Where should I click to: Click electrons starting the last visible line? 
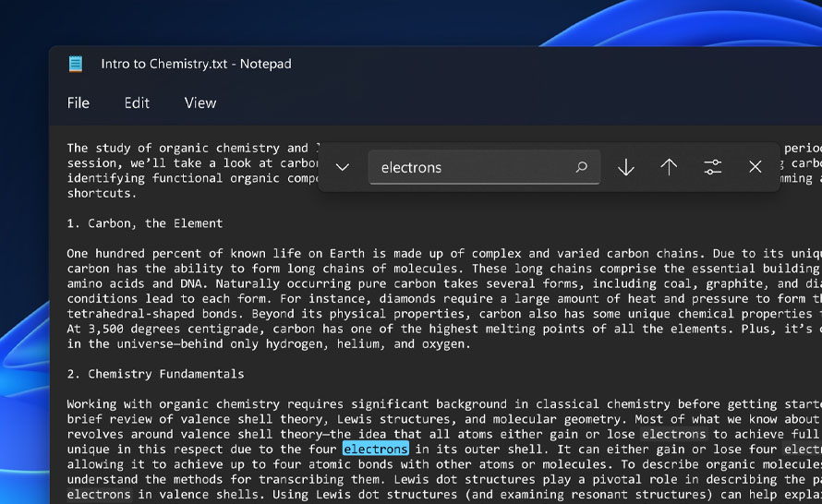click(99, 495)
